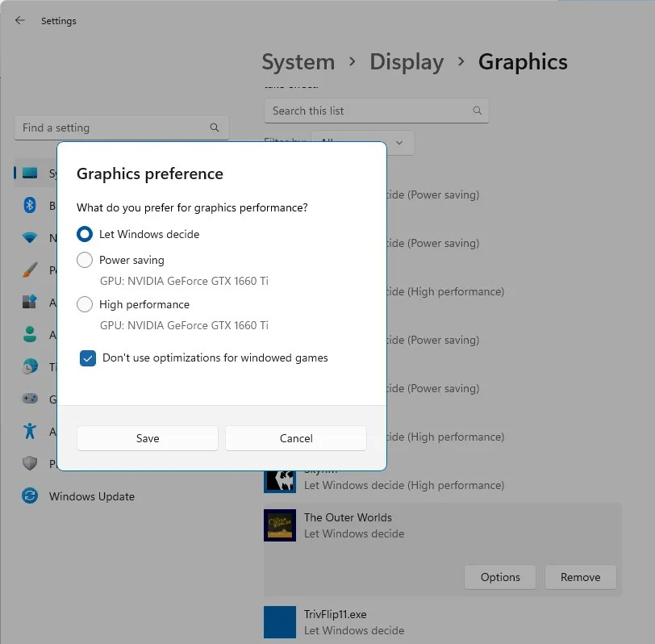The image size is (655, 644).
Task: Open Windows Update from the sidebar
Action: 90,496
